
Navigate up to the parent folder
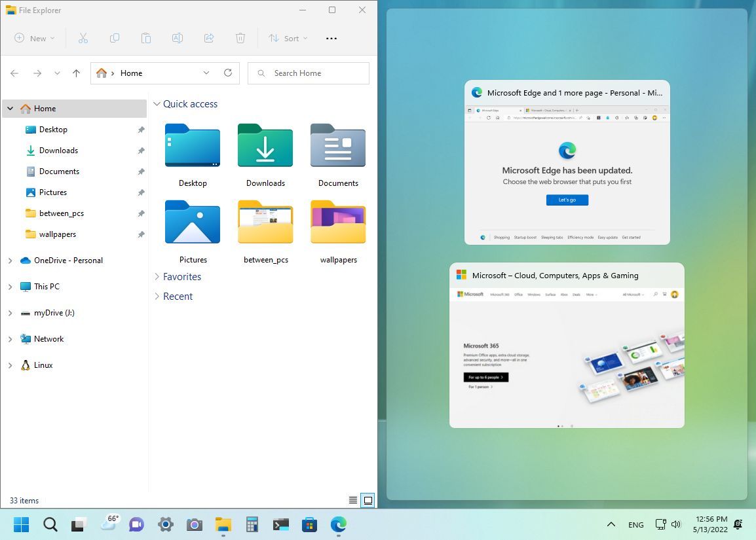(x=76, y=73)
